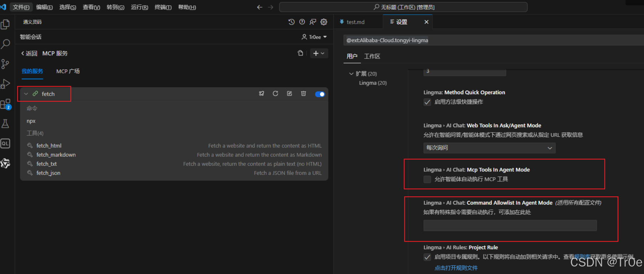Open the Explorer view in activity bar

[x=5, y=24]
